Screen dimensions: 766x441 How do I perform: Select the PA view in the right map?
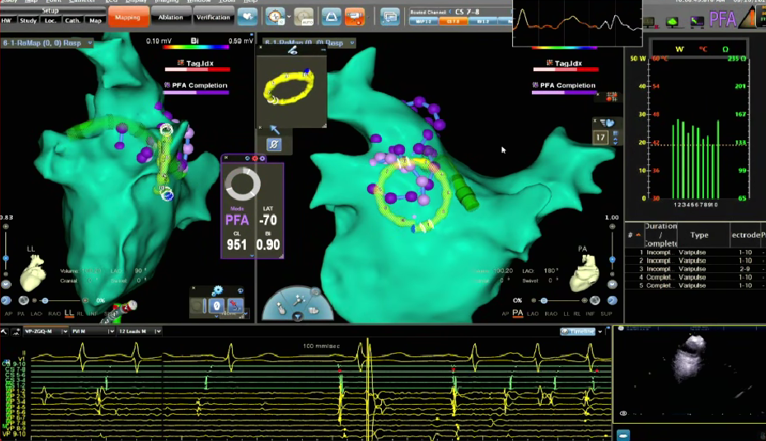click(x=518, y=313)
